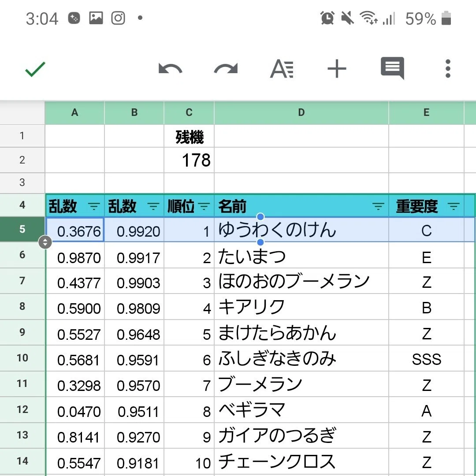Screen dimensions: 476x476
Task: Select the まけたらあかん cell
Action: pos(301,332)
